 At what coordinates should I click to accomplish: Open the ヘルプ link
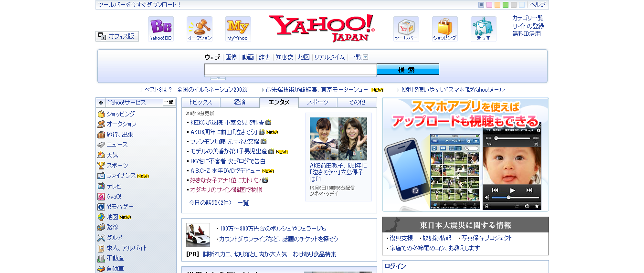pyautogui.click(x=538, y=5)
